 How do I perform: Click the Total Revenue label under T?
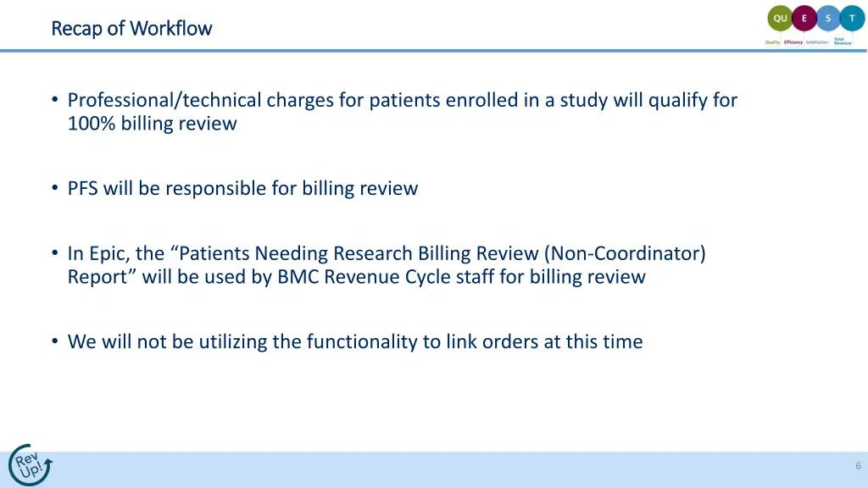(x=843, y=41)
